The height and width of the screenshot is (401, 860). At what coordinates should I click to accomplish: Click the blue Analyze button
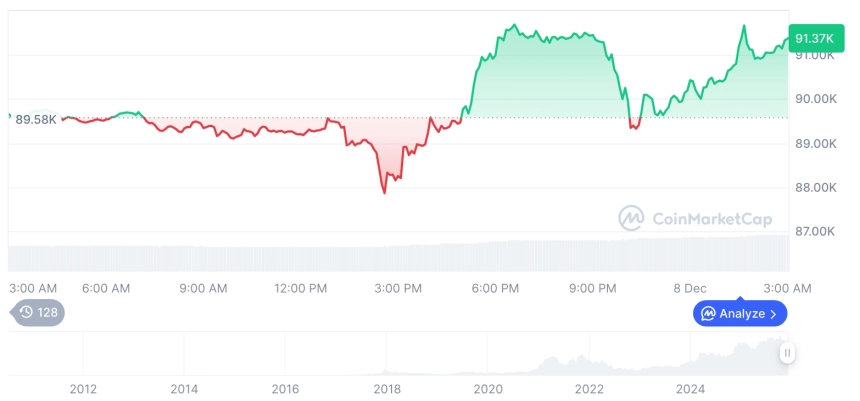click(x=741, y=313)
